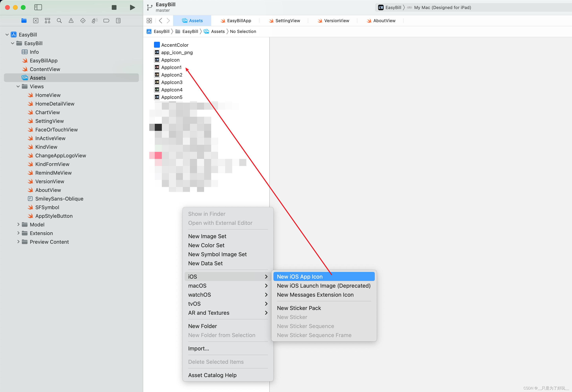The height and width of the screenshot is (392, 572).
Task: Select the AppIcon3 asset icon
Action: click(157, 82)
